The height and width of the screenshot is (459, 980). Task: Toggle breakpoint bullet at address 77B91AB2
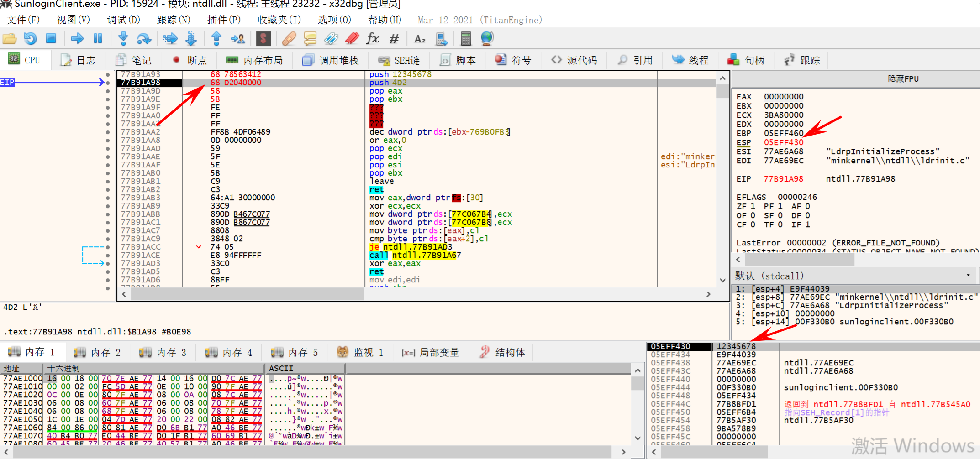coord(108,189)
